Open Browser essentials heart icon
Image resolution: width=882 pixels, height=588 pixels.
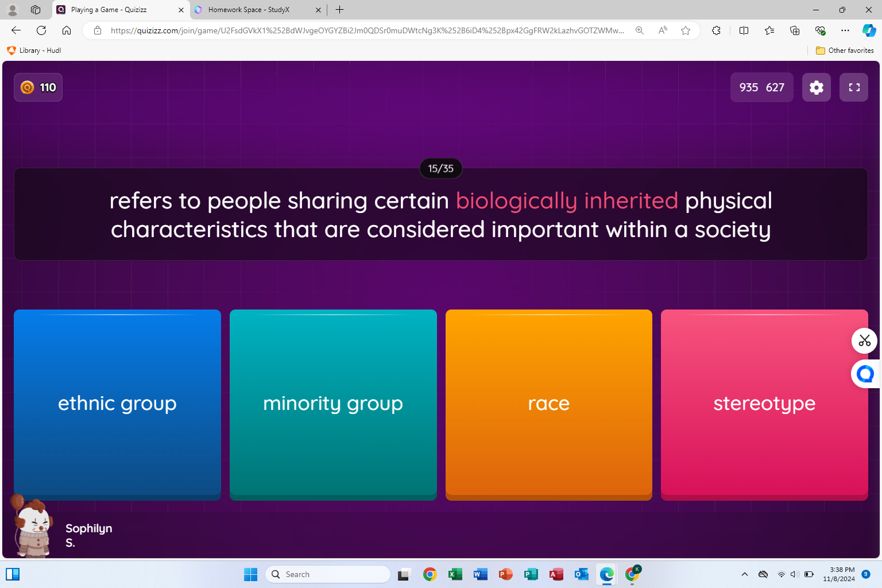[820, 30]
